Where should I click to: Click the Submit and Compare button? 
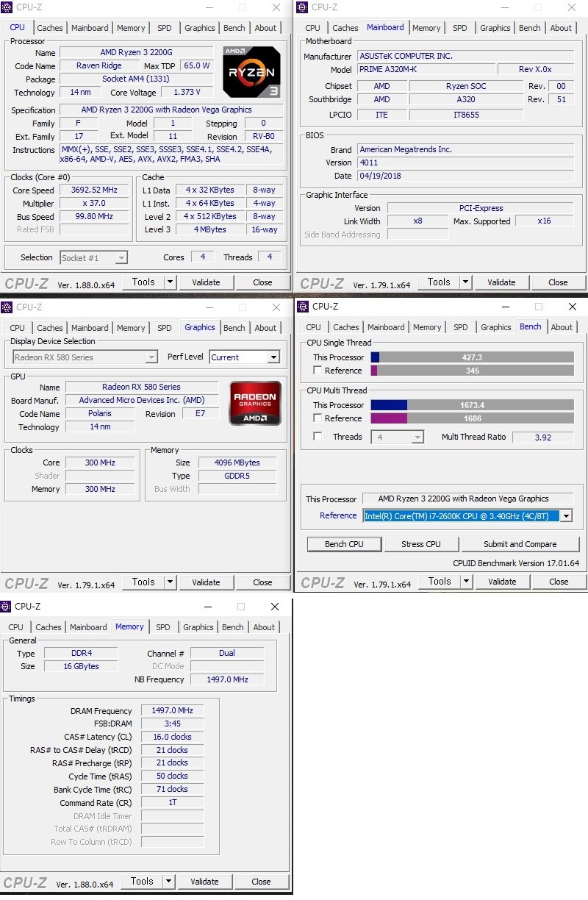pos(520,544)
